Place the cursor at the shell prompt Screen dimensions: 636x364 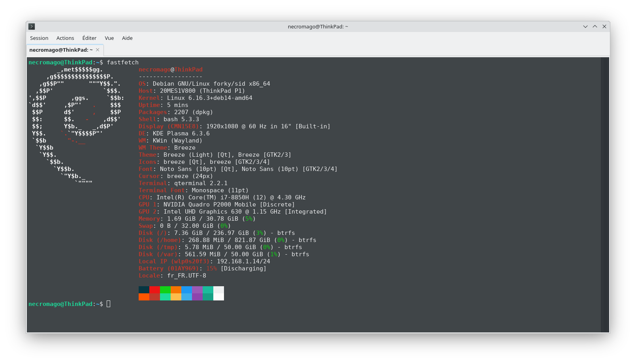click(108, 304)
